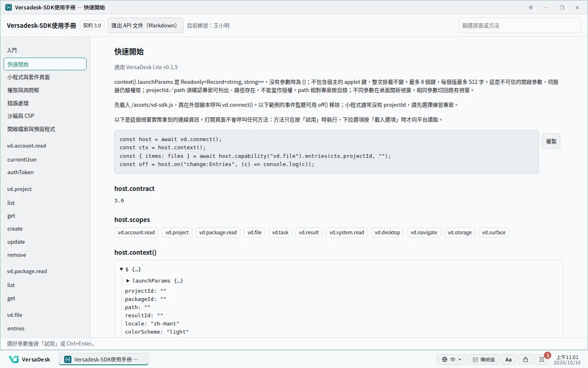
Task: Click the vd.task scope chip
Action: [280, 233]
